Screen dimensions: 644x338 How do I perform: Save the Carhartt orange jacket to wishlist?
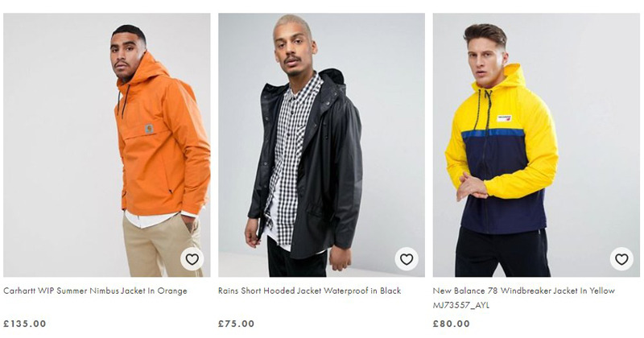click(192, 259)
